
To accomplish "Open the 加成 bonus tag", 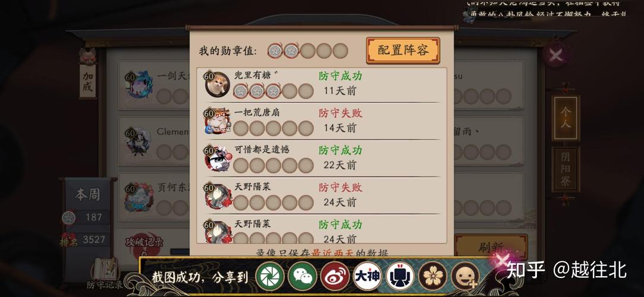I will pyautogui.click(x=88, y=81).
